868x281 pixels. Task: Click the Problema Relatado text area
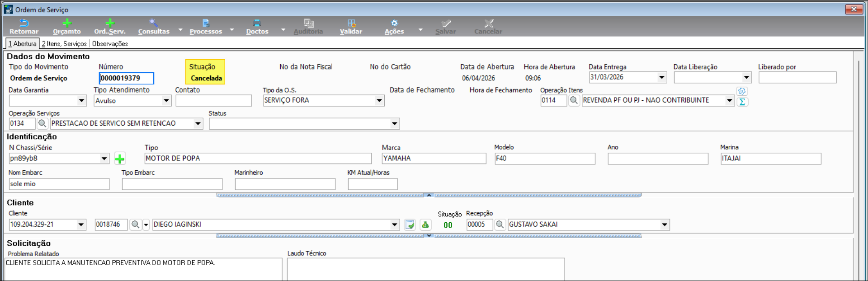click(x=143, y=269)
